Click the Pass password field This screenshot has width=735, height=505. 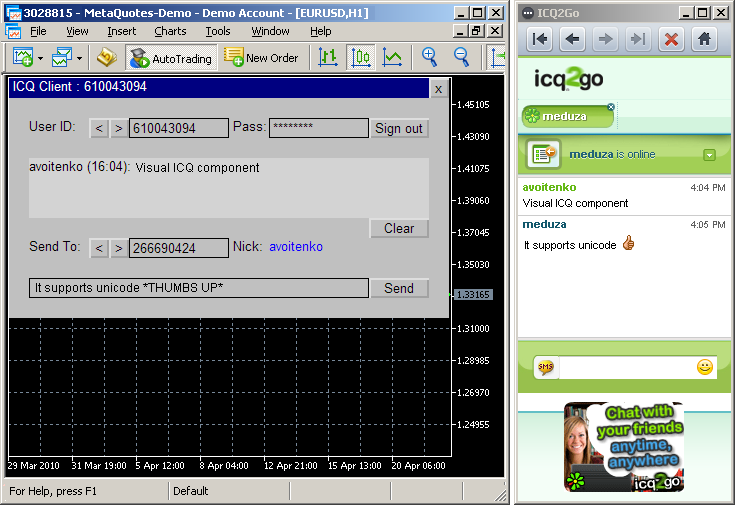[x=318, y=128]
